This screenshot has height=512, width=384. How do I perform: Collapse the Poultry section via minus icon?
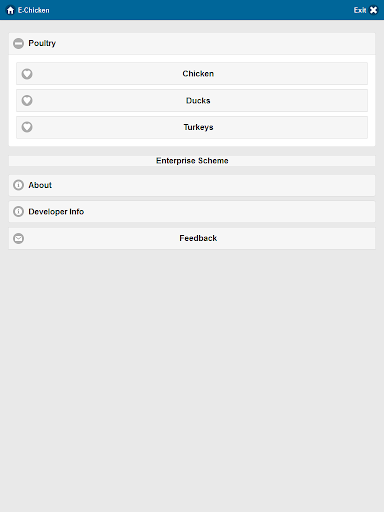pos(18,43)
